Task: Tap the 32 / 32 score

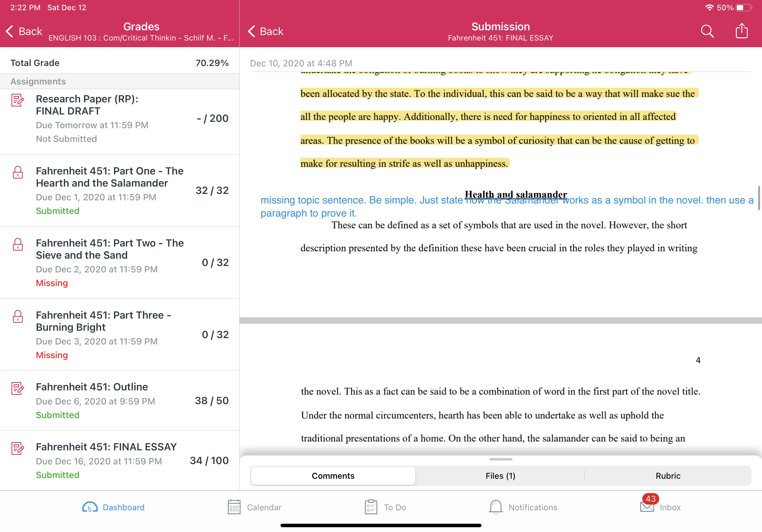Action: click(212, 190)
